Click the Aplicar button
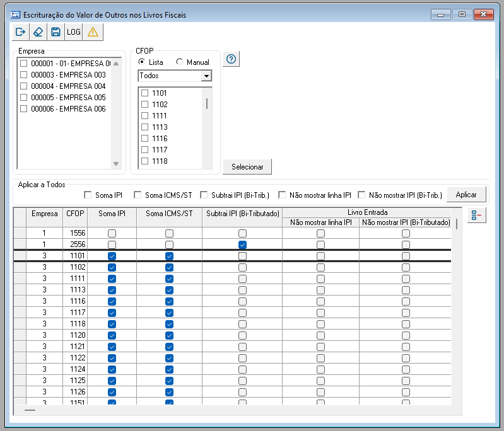Image resolution: width=504 pixels, height=431 pixels. 466,195
